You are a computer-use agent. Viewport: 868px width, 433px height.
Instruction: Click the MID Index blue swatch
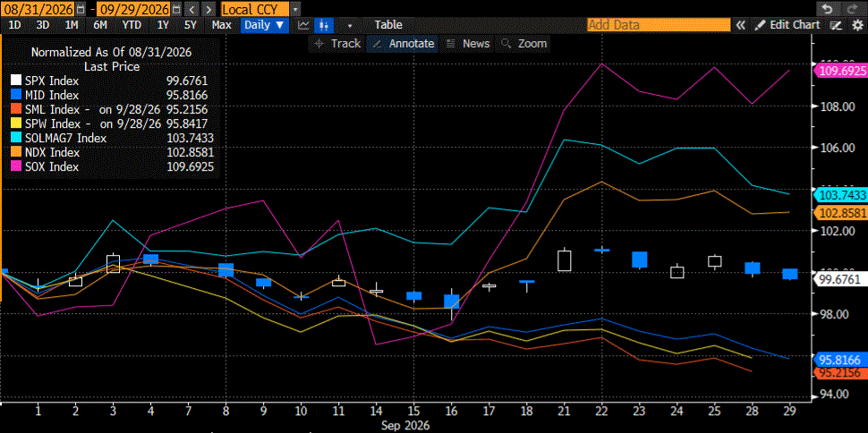pyautogui.click(x=16, y=95)
